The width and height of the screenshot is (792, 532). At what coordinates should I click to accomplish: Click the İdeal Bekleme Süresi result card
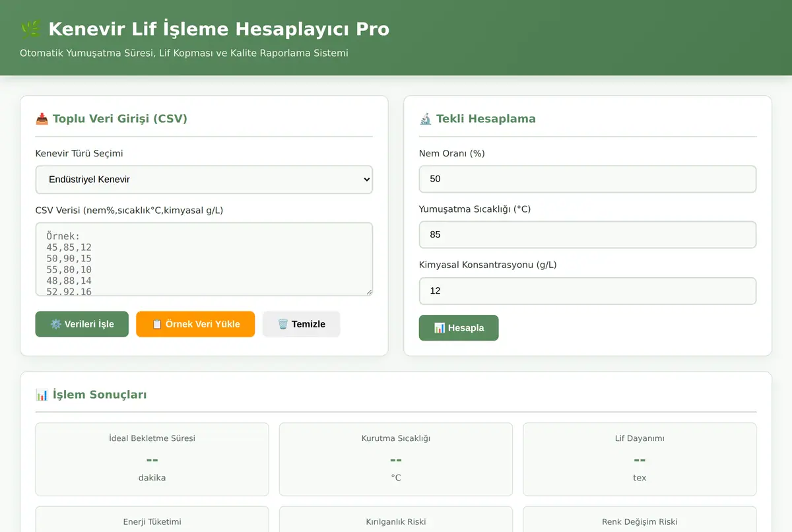pos(152,459)
